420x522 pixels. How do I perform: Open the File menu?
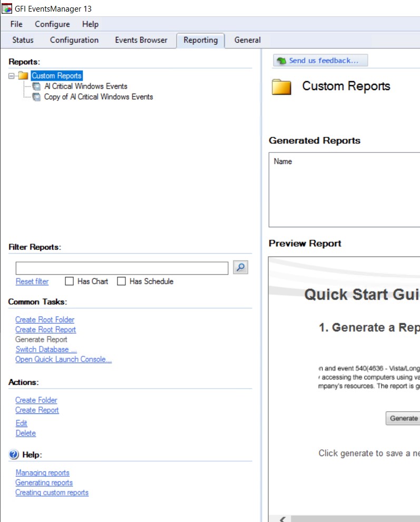click(16, 24)
